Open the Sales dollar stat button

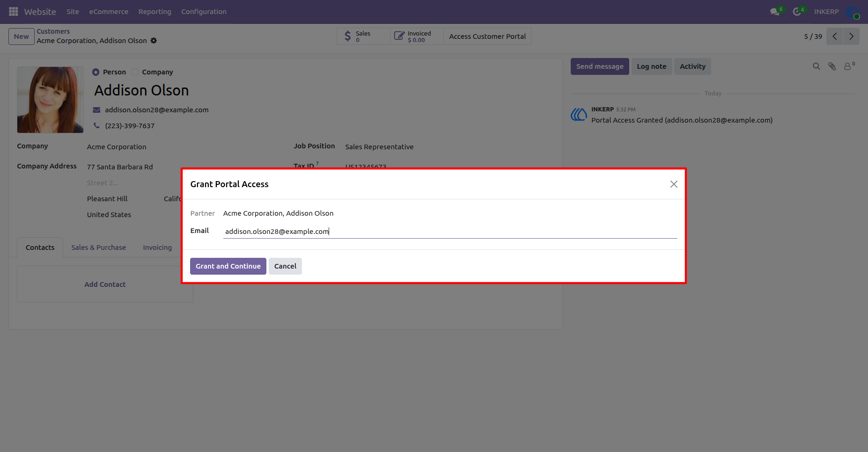363,36
